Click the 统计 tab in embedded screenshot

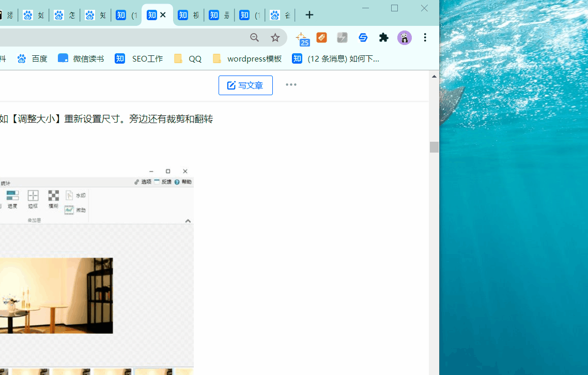pos(5,183)
